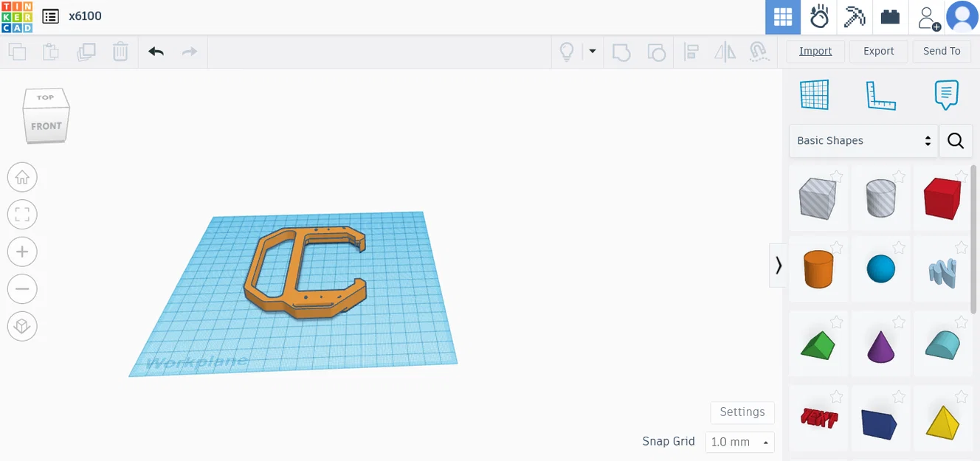Click the invite people icon
Image resolution: width=980 pixels, height=461 pixels.
point(928,17)
